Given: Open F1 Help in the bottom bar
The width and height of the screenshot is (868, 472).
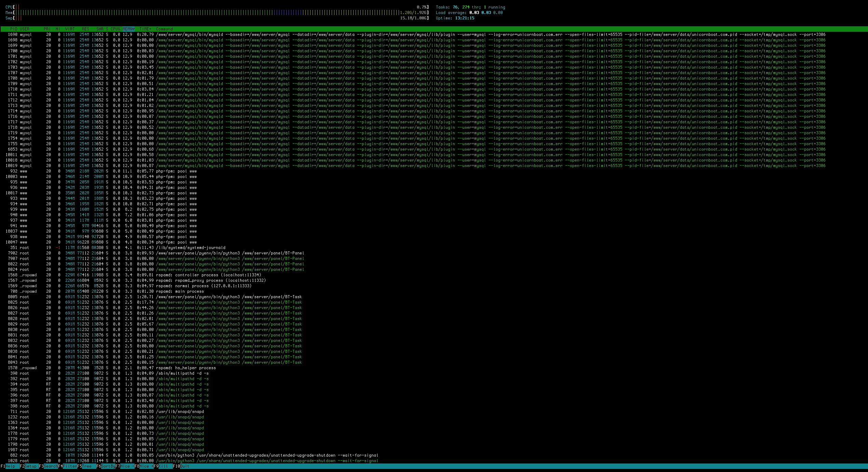Looking at the screenshot, I should click(x=10, y=466).
